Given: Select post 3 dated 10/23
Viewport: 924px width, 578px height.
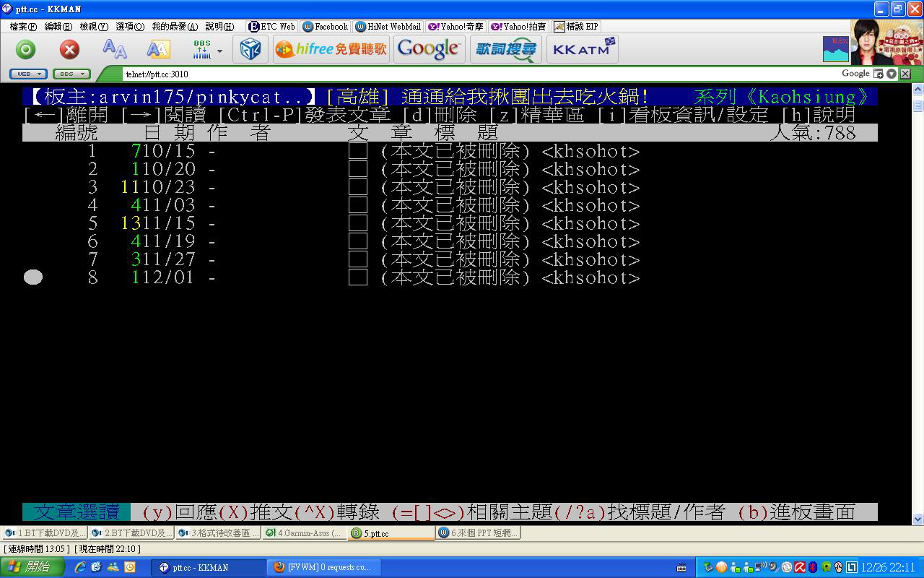Looking at the screenshot, I should pyautogui.click(x=450, y=188).
